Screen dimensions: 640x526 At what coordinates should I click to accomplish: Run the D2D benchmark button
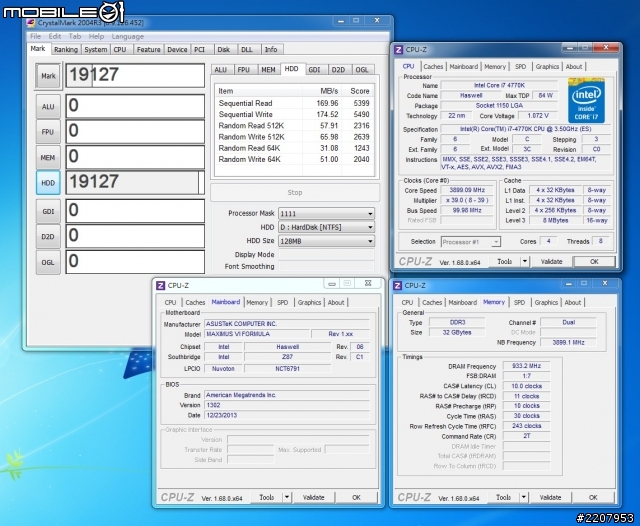(48, 237)
